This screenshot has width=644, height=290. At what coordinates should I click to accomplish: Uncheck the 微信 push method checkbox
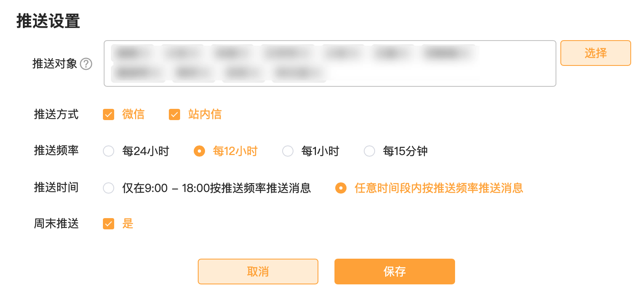tap(109, 114)
